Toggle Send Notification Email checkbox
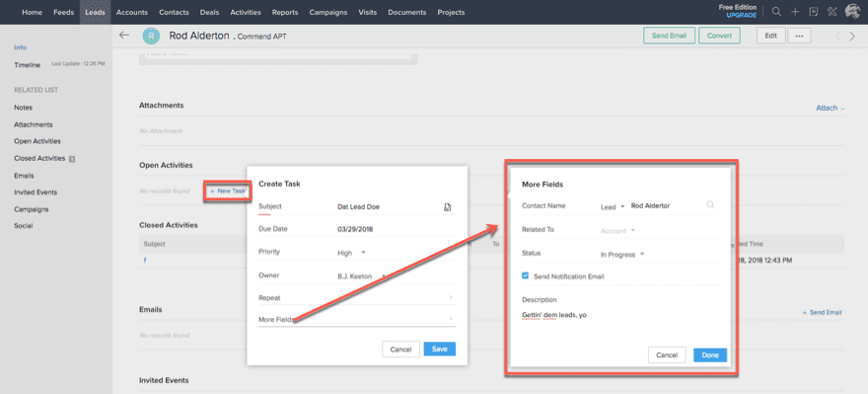The height and width of the screenshot is (394, 868). click(x=526, y=276)
